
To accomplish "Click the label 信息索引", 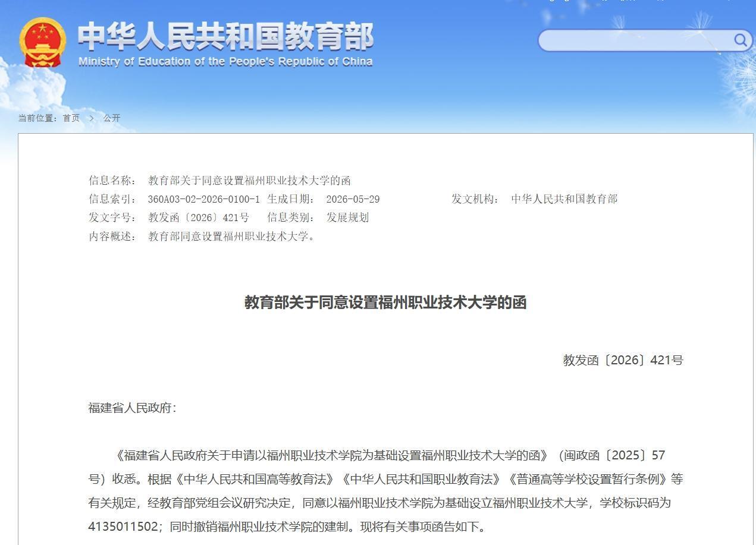I will coord(112,199).
